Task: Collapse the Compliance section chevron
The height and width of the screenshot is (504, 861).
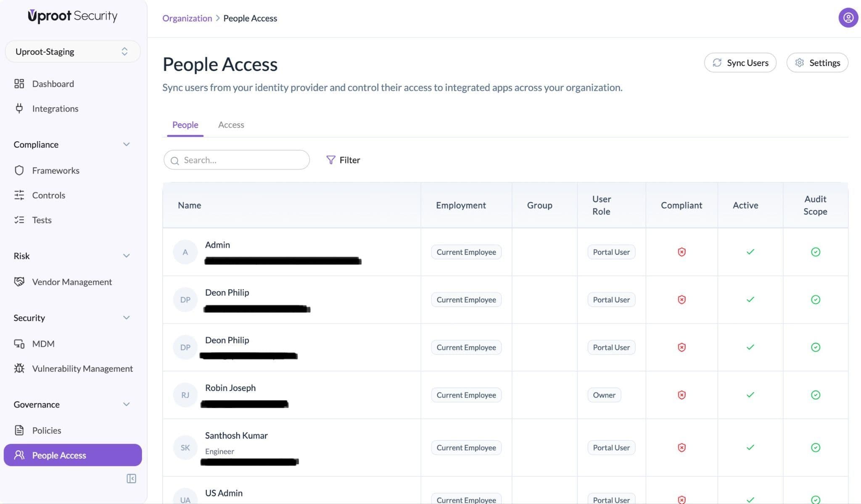Action: pyautogui.click(x=126, y=144)
